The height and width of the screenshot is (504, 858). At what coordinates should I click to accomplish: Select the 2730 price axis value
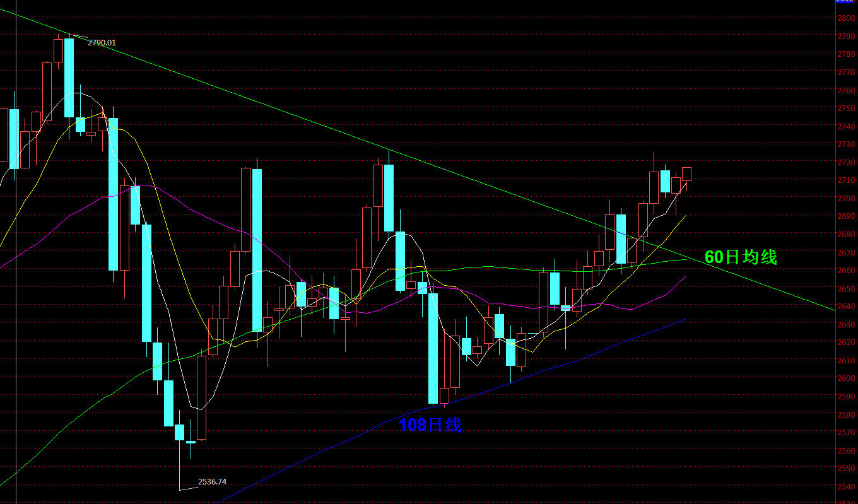[846, 144]
